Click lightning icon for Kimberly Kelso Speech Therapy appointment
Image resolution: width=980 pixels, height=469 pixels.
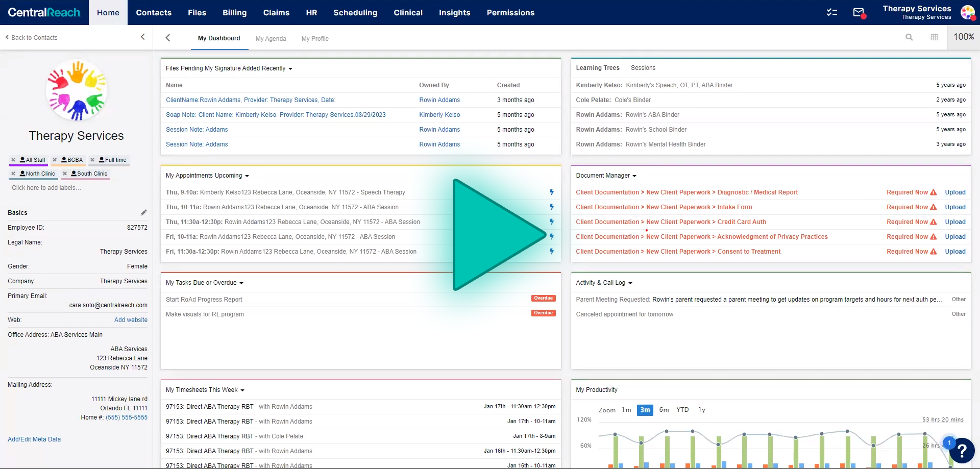pyautogui.click(x=552, y=192)
